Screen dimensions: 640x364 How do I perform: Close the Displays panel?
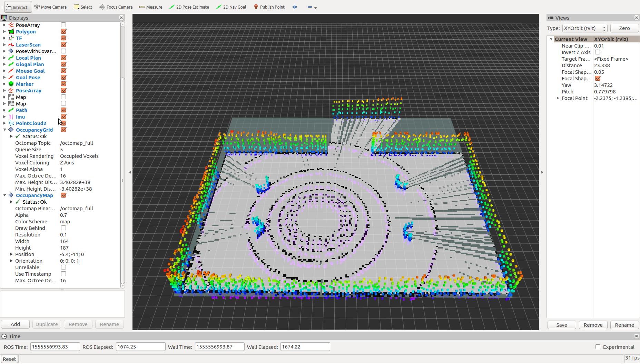(121, 18)
